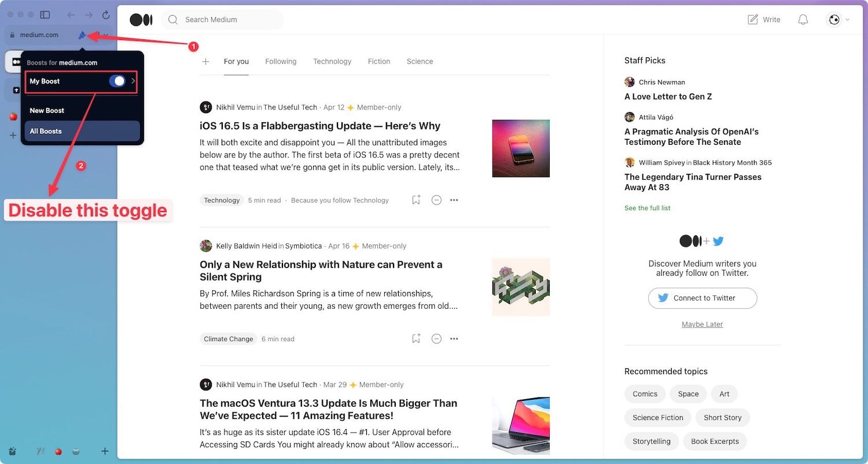Open Attila Vágó's profile
The width and height of the screenshot is (868, 464).
656,117
